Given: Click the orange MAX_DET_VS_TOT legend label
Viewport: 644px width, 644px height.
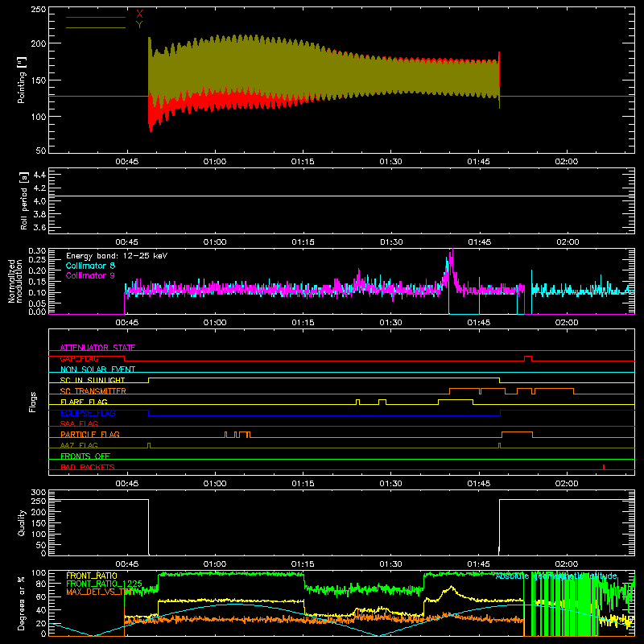Looking at the screenshot, I should click(98, 592).
